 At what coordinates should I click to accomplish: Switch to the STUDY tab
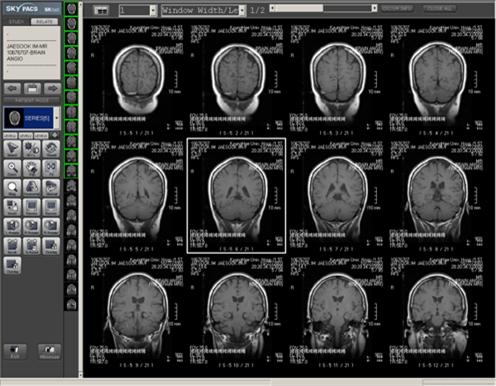tap(16, 22)
